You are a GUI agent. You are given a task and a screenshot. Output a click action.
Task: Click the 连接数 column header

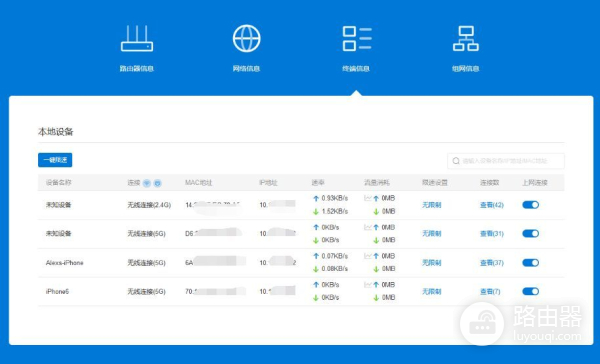point(490,183)
